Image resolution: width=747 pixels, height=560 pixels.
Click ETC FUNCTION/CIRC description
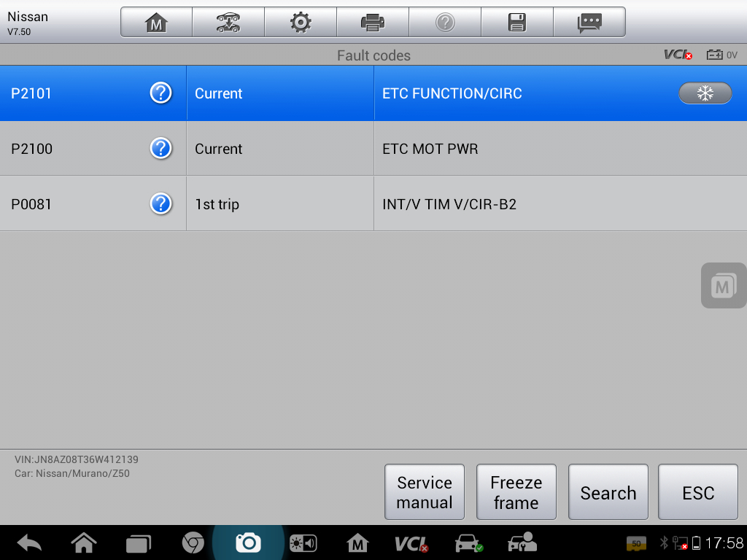tap(452, 93)
